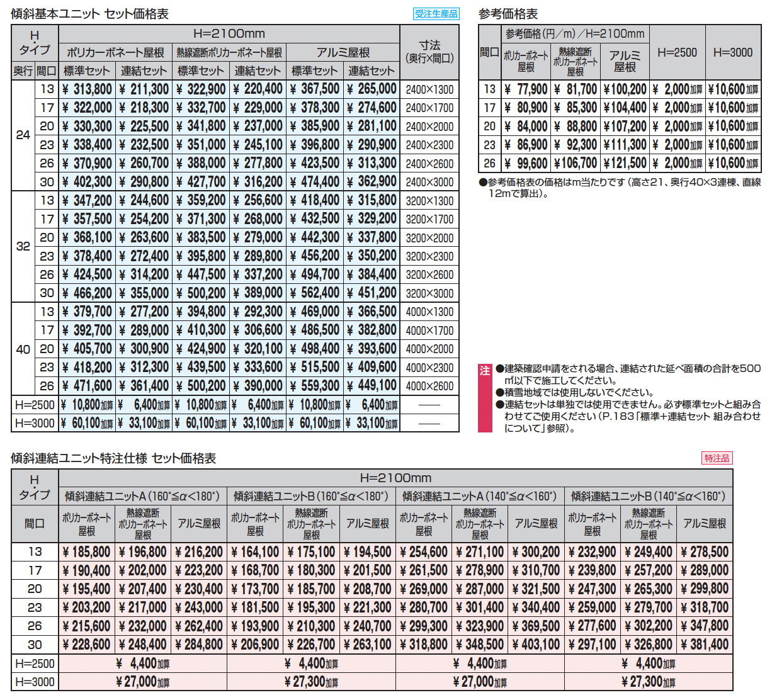Click the 特注品 badge
This screenshot has height=700, width=772.
pyautogui.click(x=717, y=458)
